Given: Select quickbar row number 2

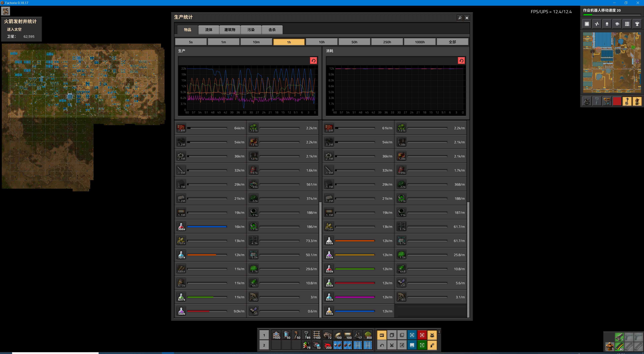Looking at the screenshot, I should (x=264, y=345).
